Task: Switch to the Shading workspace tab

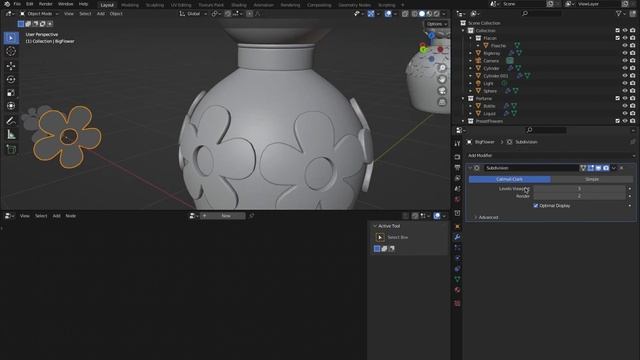Action: pyautogui.click(x=239, y=5)
